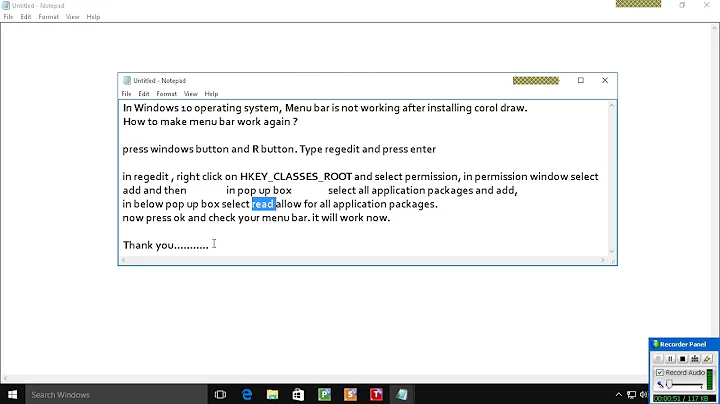Close the inner Notepad window
Screen dimensions: 720x404
[605, 80]
